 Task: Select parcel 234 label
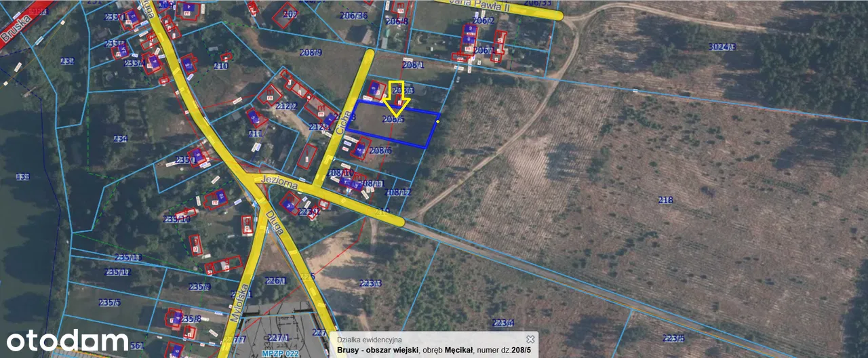pos(120,139)
